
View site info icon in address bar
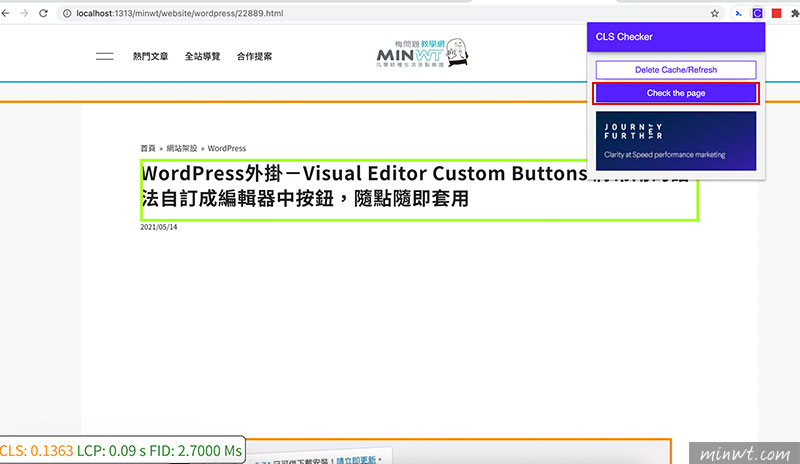click(67, 13)
